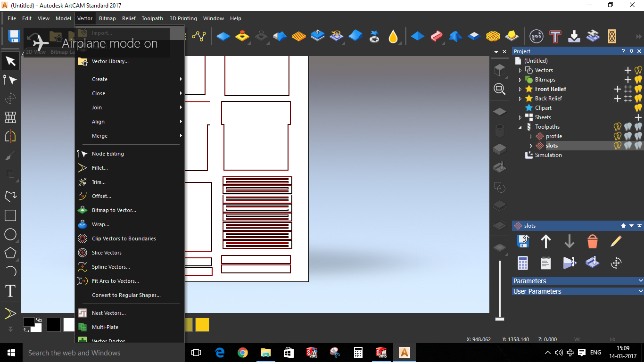The image size is (644, 362).
Task: Click the zoom window magnifier icon
Action: pyautogui.click(x=500, y=89)
